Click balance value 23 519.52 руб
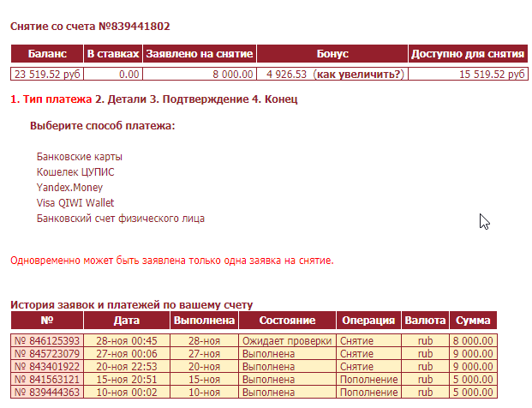The height and width of the screenshot is (408, 532). click(47, 74)
